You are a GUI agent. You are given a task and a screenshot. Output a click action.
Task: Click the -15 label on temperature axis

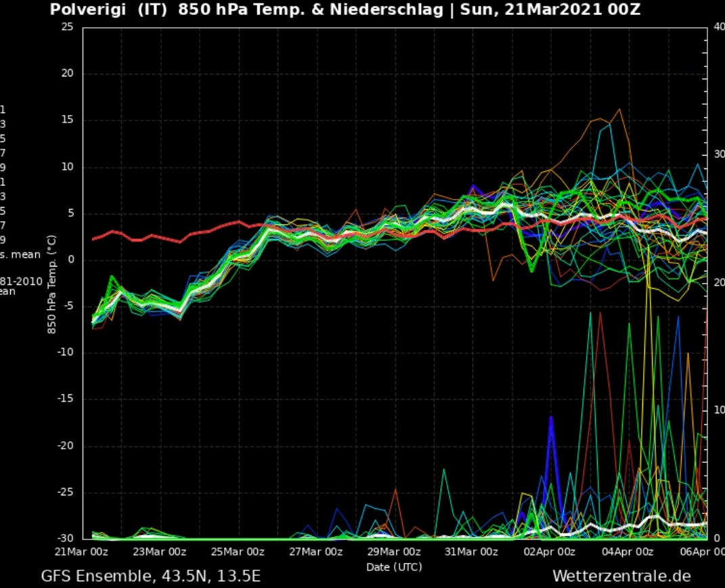(x=64, y=399)
